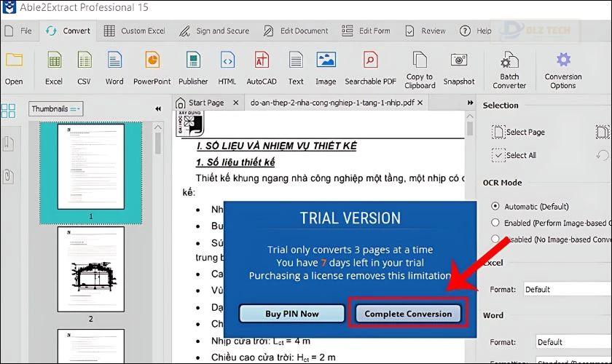Open the Edit Form tab

pos(366,31)
